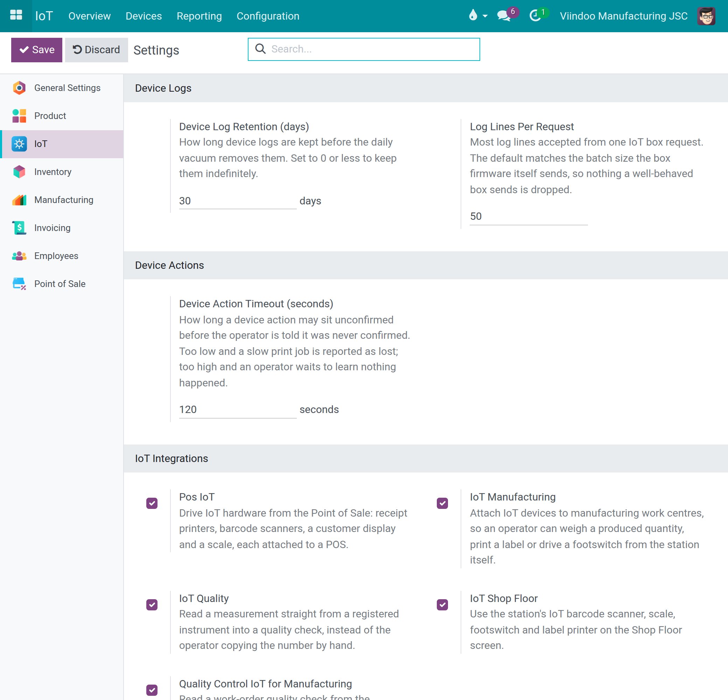Click the Product colored squares icon
The height and width of the screenshot is (700, 728).
coord(19,116)
